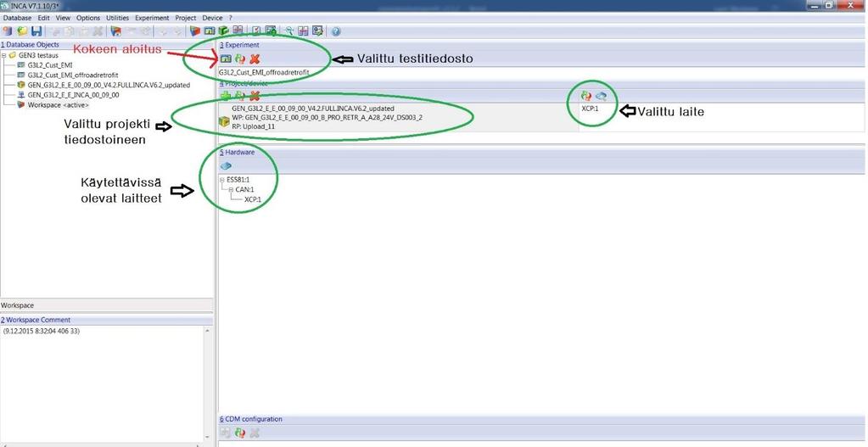
Task: Click the RP: Upload_11 line
Action: (254, 126)
